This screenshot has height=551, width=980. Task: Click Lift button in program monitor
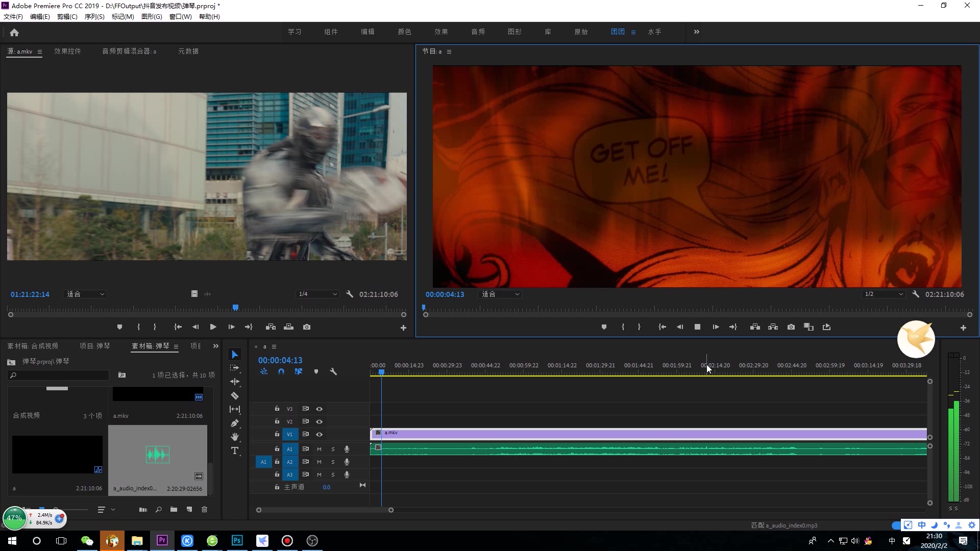pos(755,327)
